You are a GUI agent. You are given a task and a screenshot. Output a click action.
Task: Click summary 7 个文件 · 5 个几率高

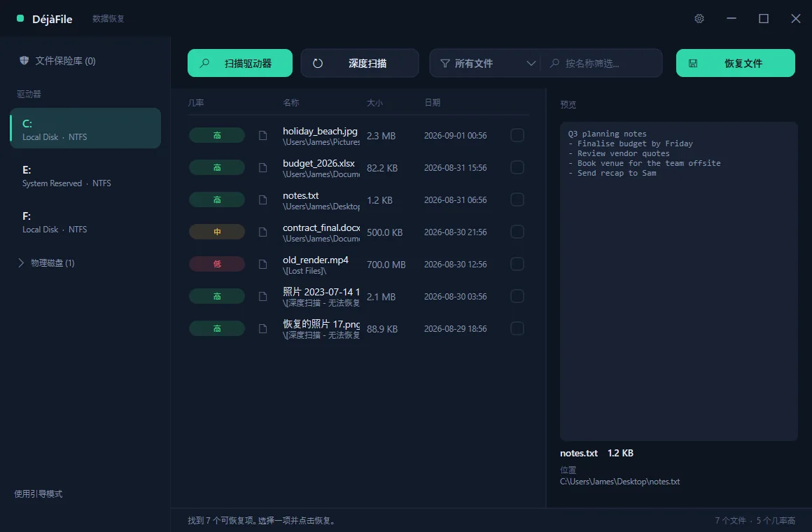755,520
